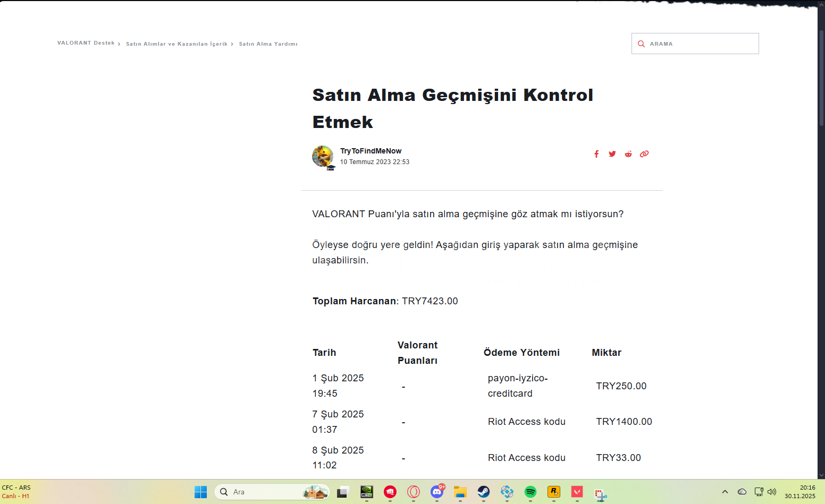Navigate to Satın Alma Yardımı breadcrumb
Viewport: 825px width, 504px height.
click(x=268, y=44)
